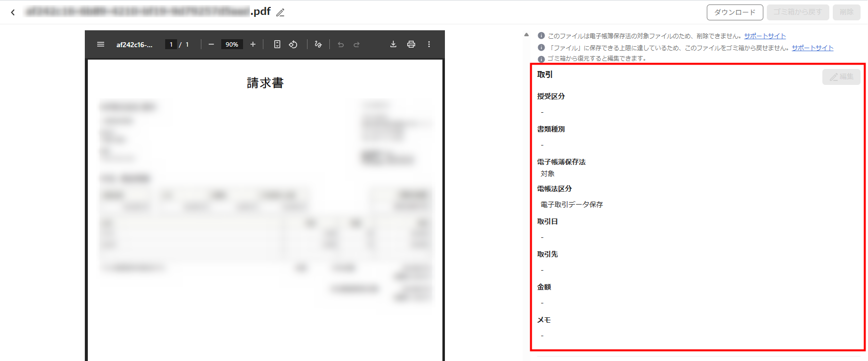
Task: Click scroll-up arrow of right panel
Action: (526, 35)
